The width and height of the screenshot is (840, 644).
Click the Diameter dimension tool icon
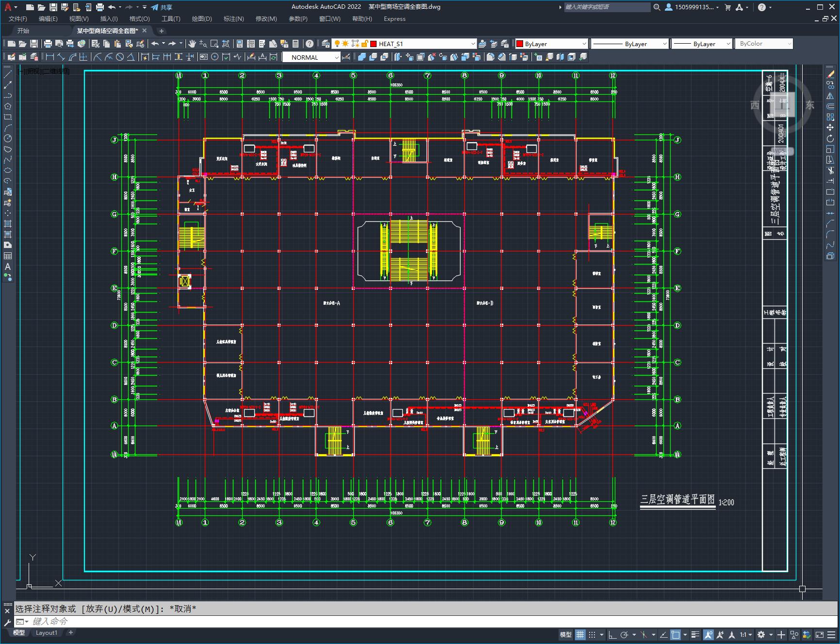tap(120, 57)
